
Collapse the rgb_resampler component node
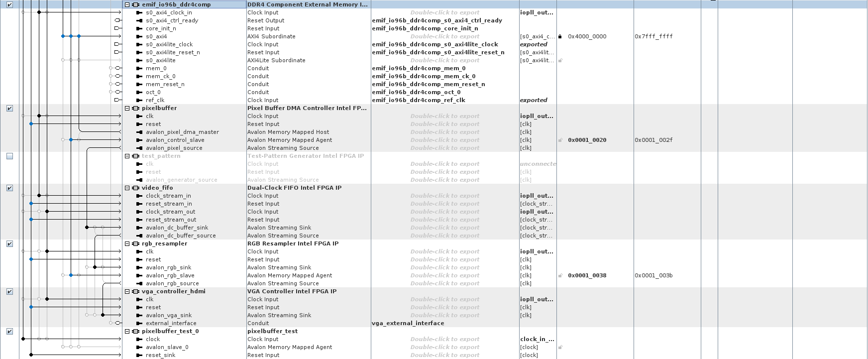(127, 243)
